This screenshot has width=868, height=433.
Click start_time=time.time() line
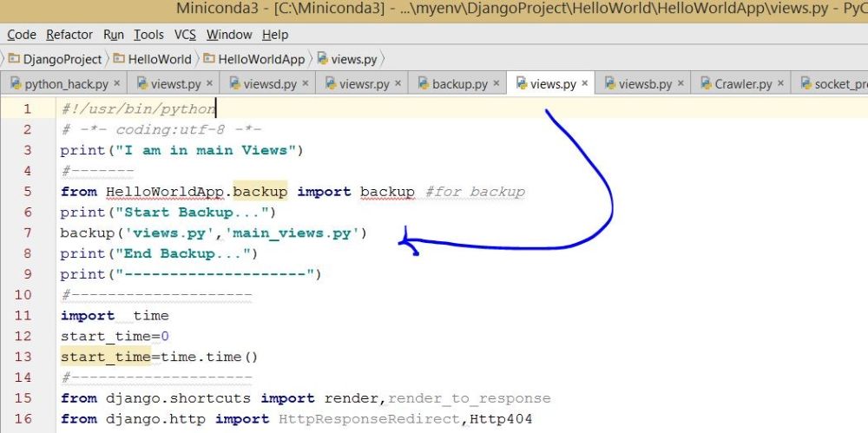point(160,358)
